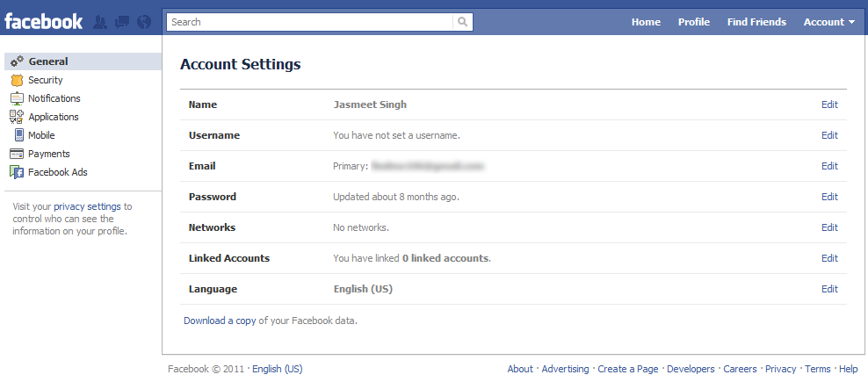Screen dimensions: 868x382
Task: Go to Home in top bar
Action: pos(646,22)
